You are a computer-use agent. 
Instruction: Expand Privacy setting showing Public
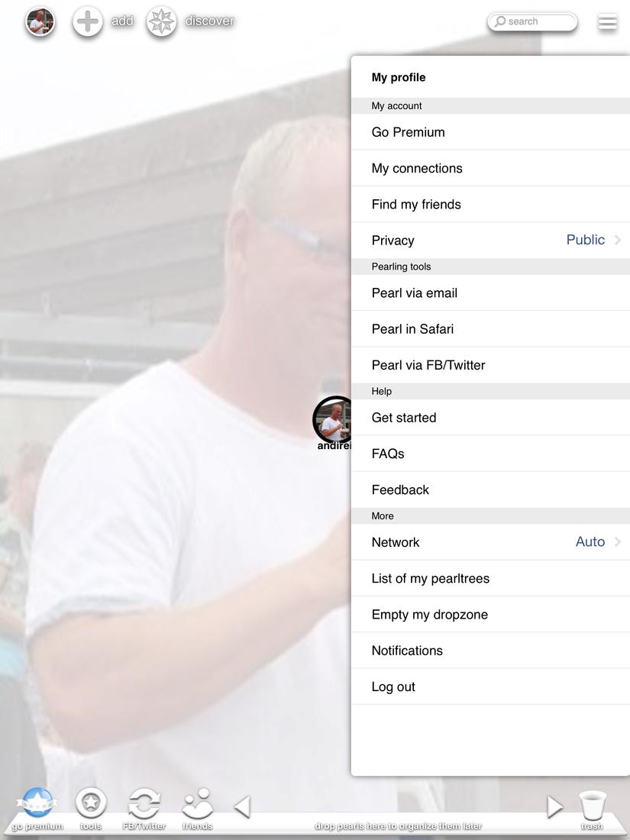click(x=490, y=240)
